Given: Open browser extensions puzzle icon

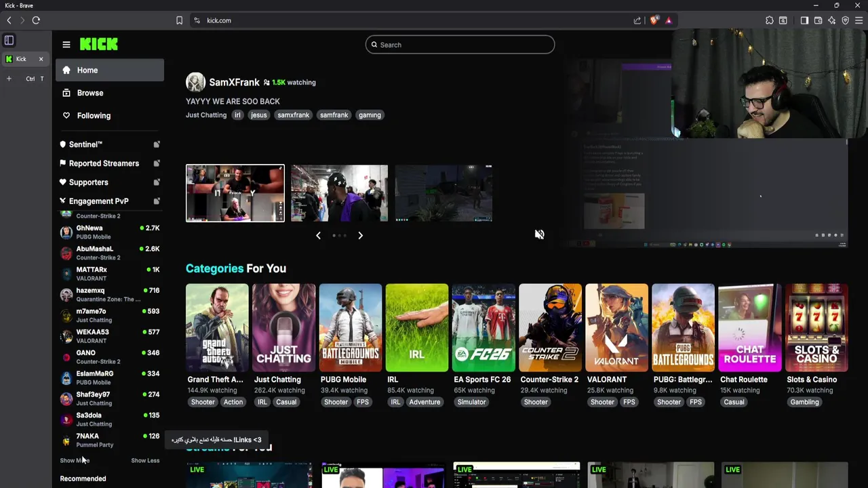Looking at the screenshot, I should click(770, 20).
